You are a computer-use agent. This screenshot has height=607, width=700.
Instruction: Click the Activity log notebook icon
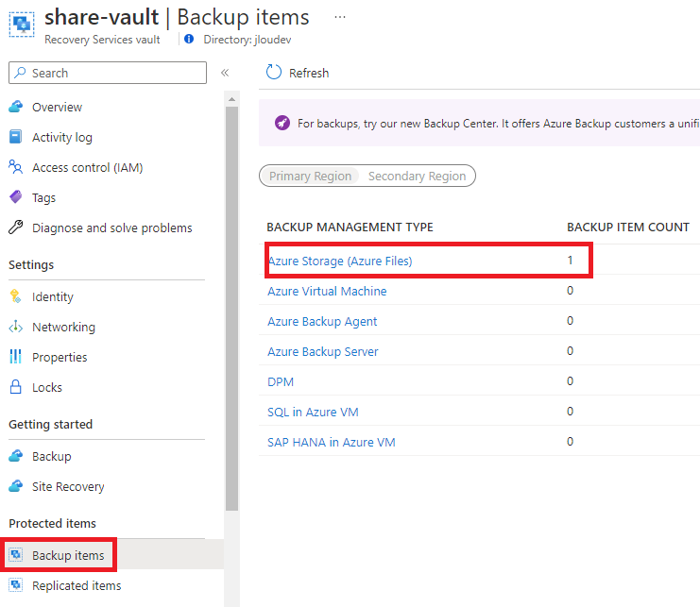tap(16, 137)
